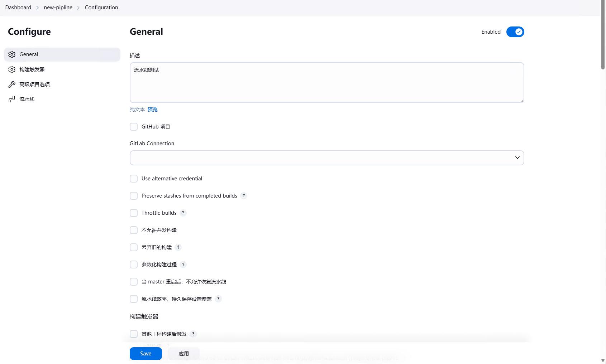Image resolution: width=606 pixels, height=364 pixels.
Task: Click the 构建触发器 gear icon in sidebar
Action: pyautogui.click(x=12, y=69)
